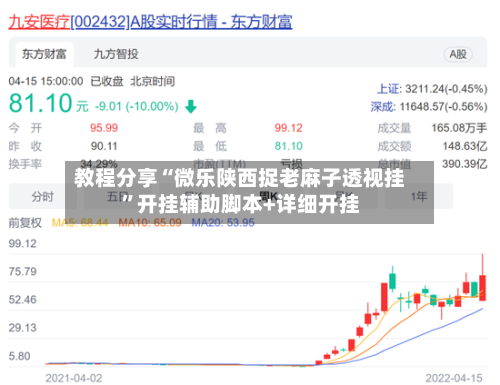Click the 2021-04-02 start date label
500x385 pixels.
pos(74,378)
